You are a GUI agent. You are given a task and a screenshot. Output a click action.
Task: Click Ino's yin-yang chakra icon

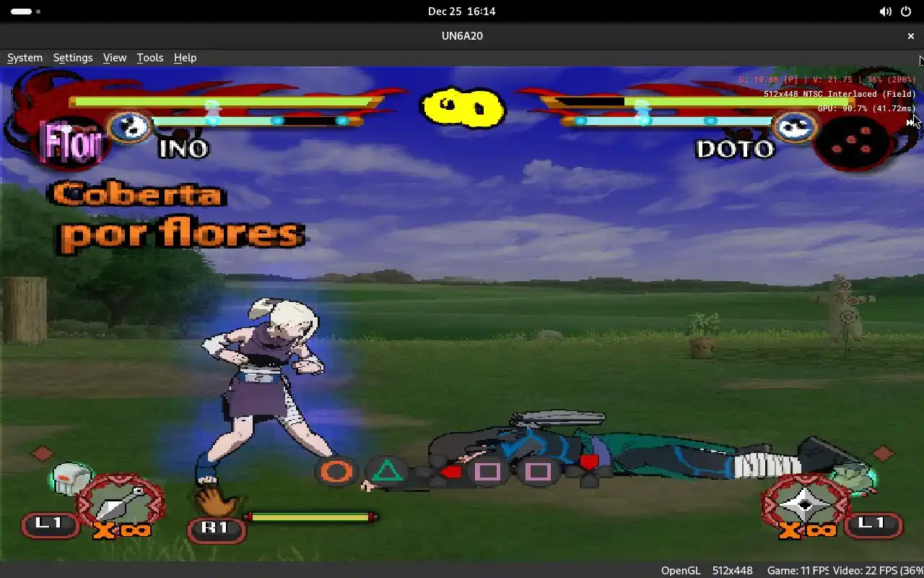pyautogui.click(x=130, y=128)
